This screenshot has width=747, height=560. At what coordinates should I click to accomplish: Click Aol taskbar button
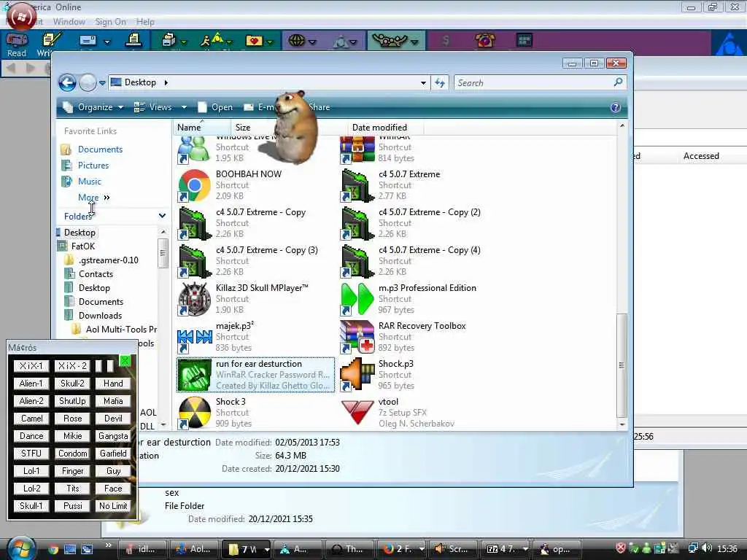(x=194, y=549)
